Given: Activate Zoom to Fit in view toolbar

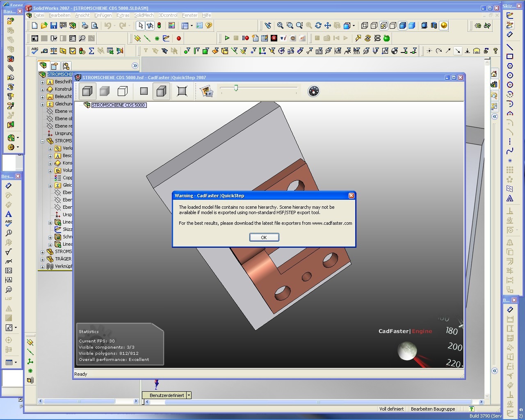Looking at the screenshot, I should coord(280,25).
